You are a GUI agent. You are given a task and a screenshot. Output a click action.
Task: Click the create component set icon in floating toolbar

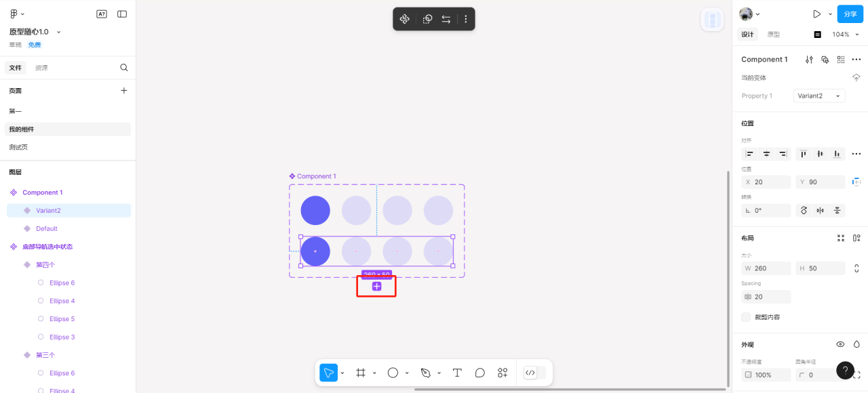(x=427, y=19)
